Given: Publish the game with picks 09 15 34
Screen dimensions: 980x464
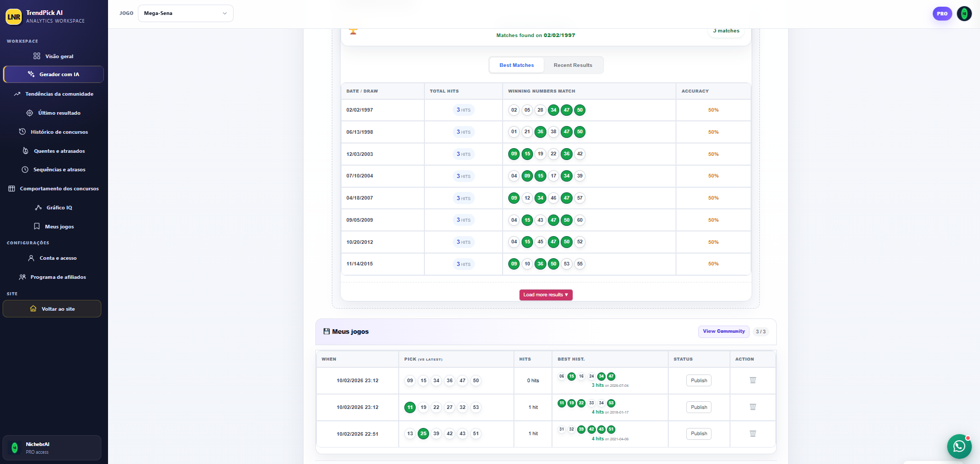Looking at the screenshot, I should pos(699,381).
